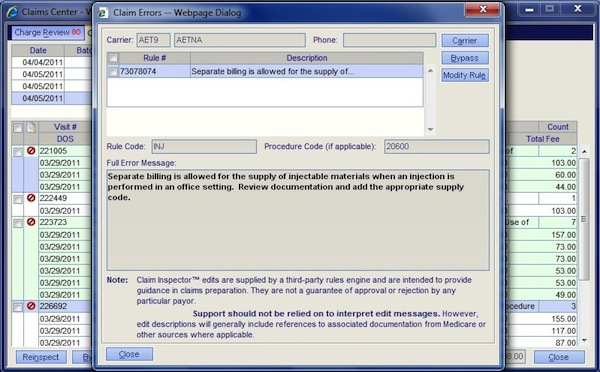Click the Carrier button in Claim Errors dialog
Viewport: 600px width, 372px height.
465,41
